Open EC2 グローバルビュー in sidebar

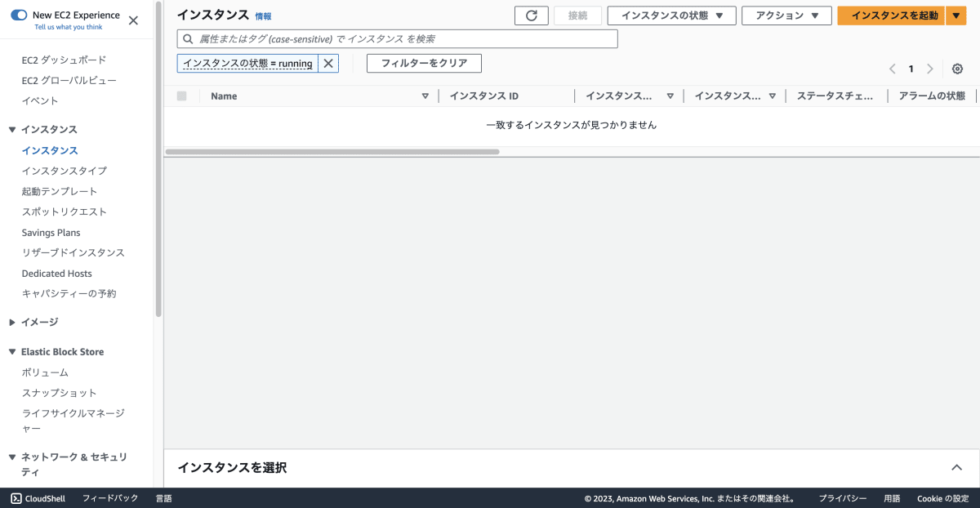[69, 80]
